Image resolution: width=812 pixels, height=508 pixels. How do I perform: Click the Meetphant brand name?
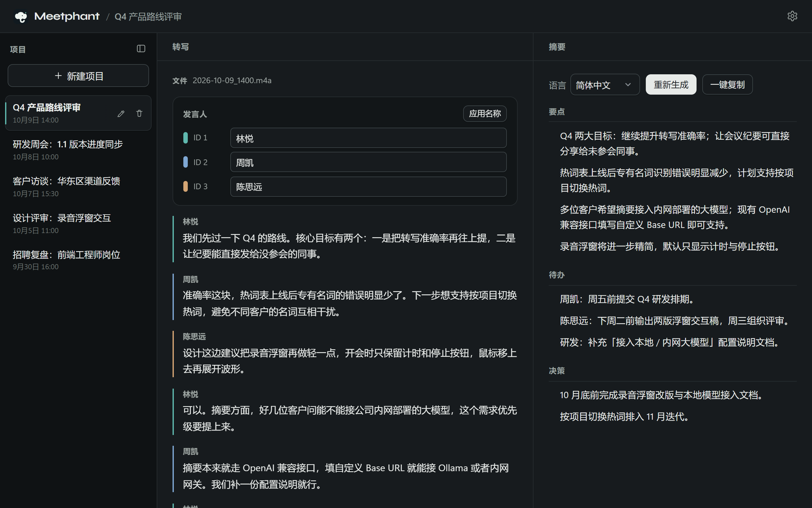click(x=67, y=16)
